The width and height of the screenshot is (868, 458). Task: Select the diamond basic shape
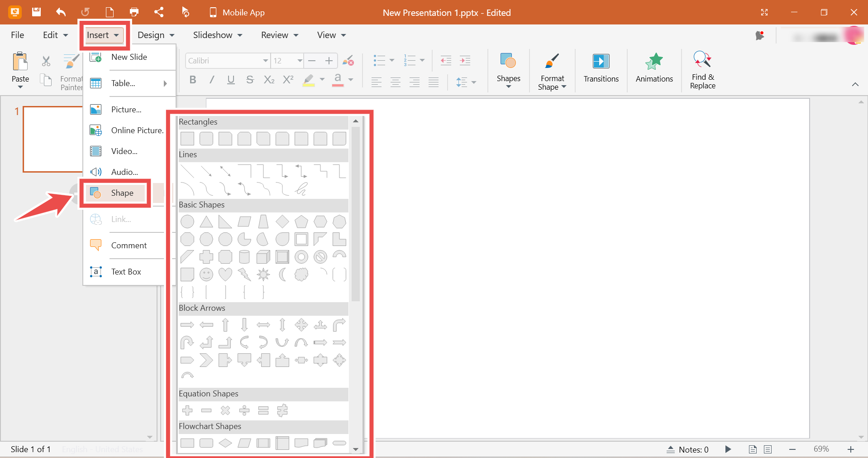pos(282,222)
